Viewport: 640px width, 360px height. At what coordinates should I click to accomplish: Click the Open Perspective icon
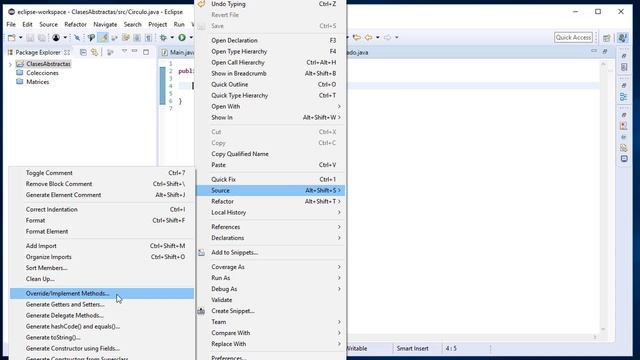(x=607, y=38)
